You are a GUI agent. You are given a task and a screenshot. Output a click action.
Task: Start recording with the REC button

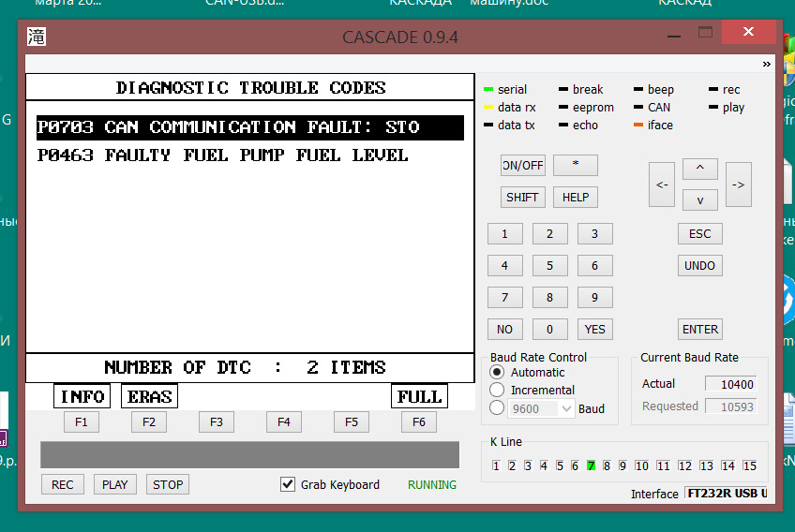[x=63, y=485]
